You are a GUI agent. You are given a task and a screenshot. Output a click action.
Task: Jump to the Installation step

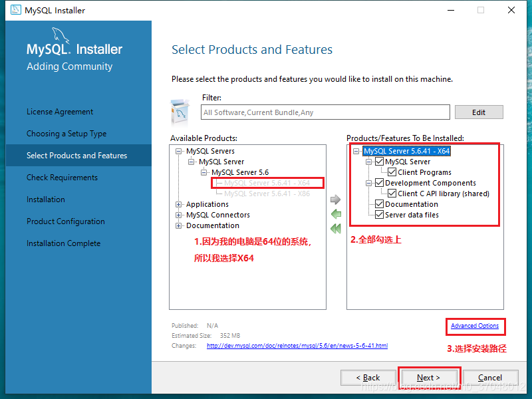click(46, 199)
